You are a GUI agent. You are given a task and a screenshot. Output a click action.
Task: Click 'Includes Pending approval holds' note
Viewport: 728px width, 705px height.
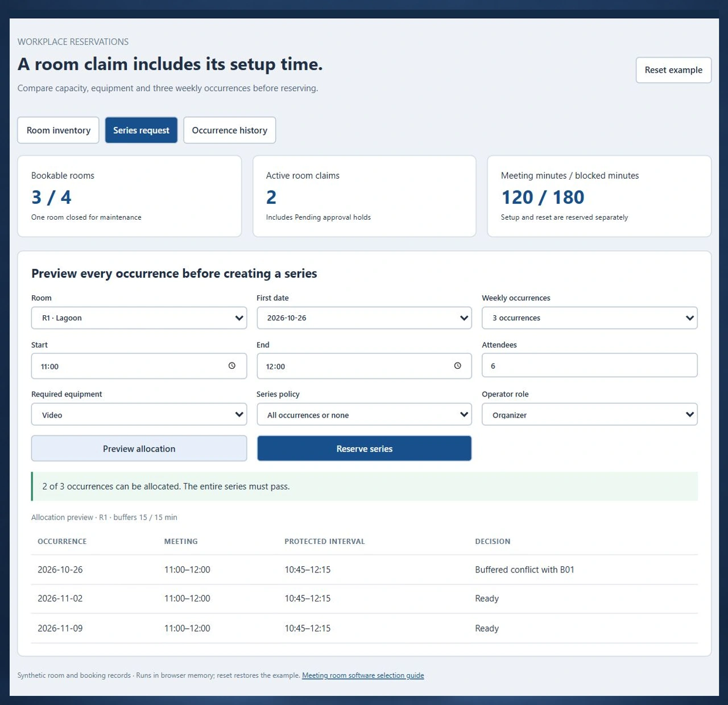point(318,217)
